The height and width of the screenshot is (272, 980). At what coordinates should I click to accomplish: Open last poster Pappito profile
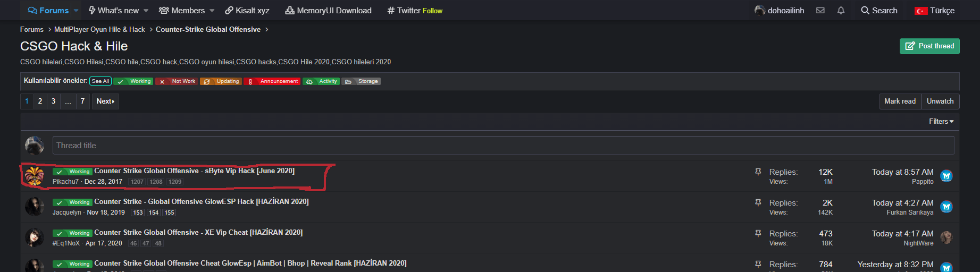pyautogui.click(x=923, y=182)
